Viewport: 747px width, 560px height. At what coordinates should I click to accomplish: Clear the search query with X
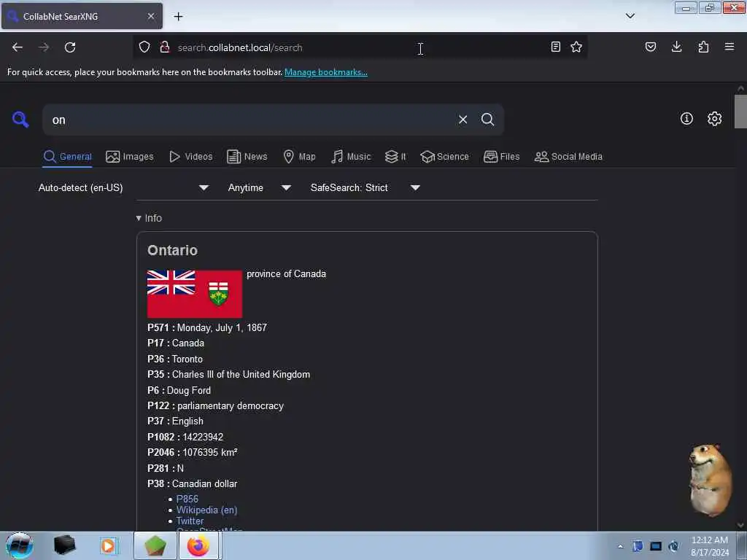pos(462,120)
